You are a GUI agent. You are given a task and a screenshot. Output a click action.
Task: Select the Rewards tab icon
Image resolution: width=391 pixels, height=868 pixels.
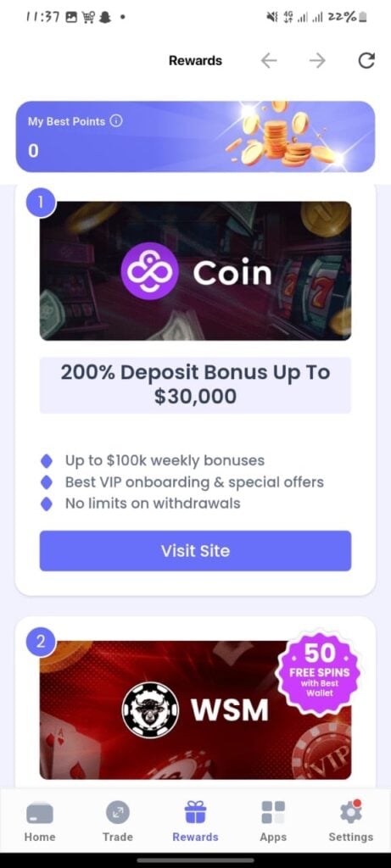[195, 813]
